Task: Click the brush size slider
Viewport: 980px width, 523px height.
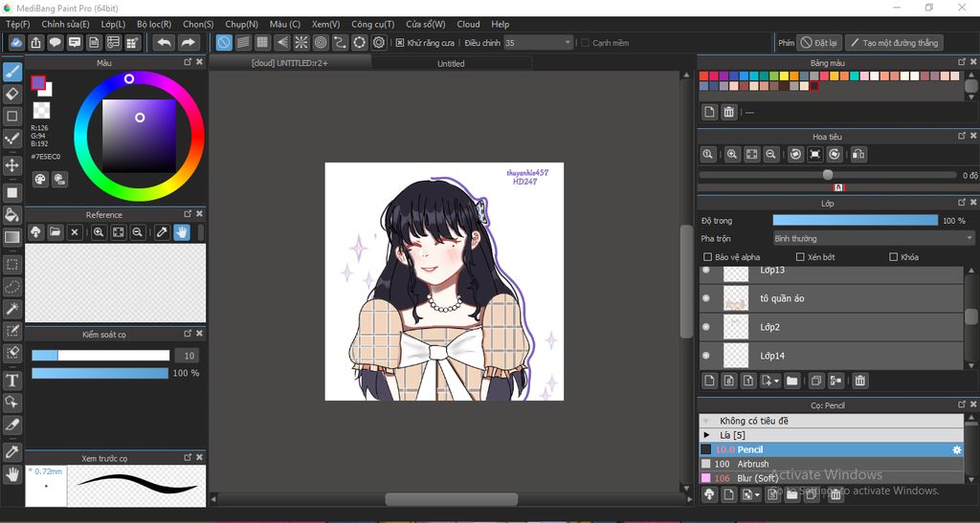Action: coord(100,355)
